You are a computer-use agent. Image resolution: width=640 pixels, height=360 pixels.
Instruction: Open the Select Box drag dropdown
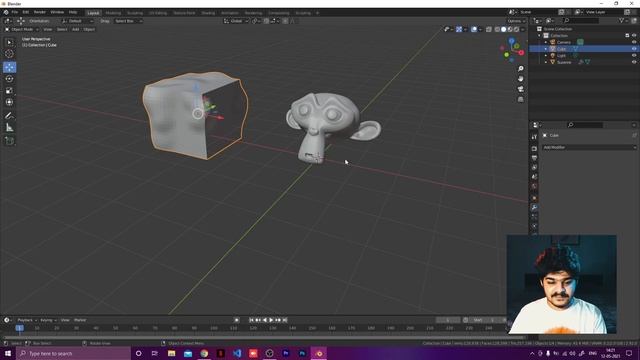point(128,21)
